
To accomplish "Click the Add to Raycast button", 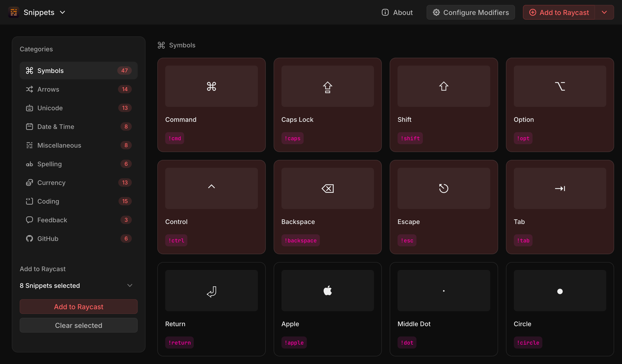I will (78, 307).
